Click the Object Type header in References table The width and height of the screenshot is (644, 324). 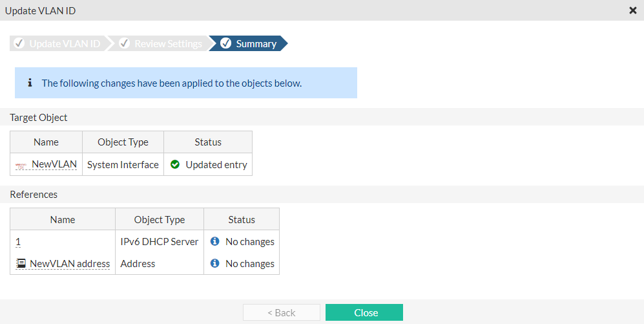coord(160,220)
